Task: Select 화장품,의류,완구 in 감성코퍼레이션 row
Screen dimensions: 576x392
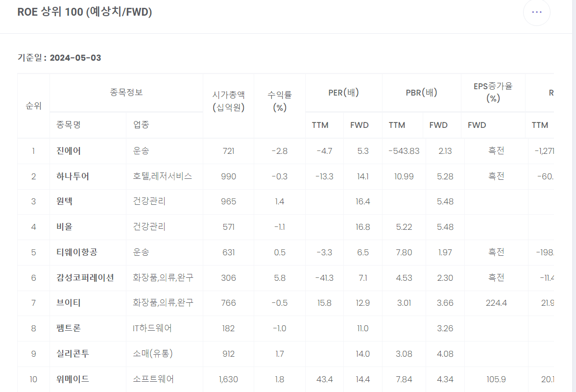Action: pos(163,277)
